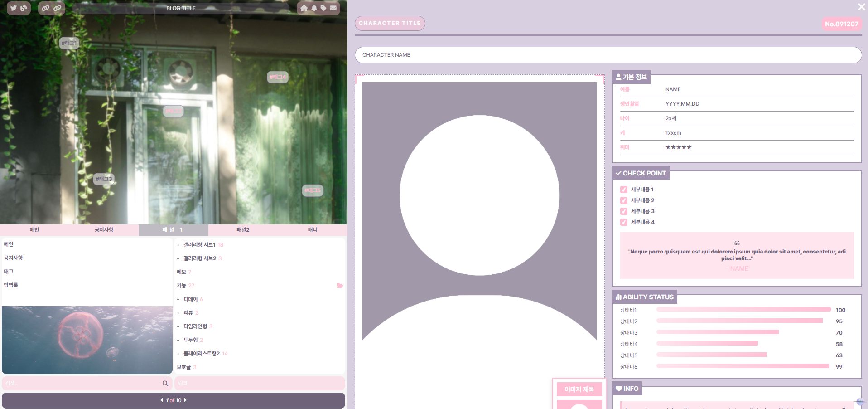Click the check icon beside CHECK POINT
The image size is (868, 409).
tap(618, 173)
